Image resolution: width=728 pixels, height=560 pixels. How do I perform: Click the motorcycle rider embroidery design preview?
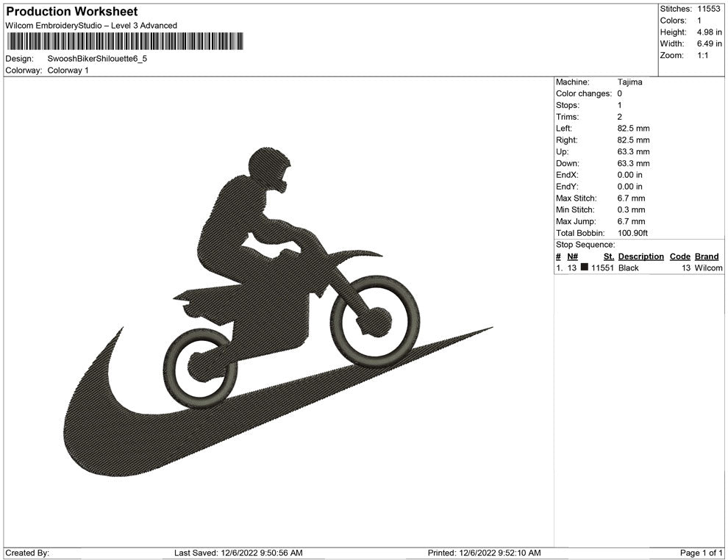click(278, 312)
